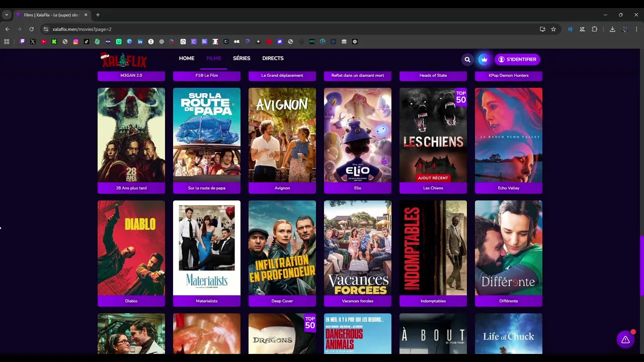
Task: Open the Elio movie poster
Action: tap(358, 135)
